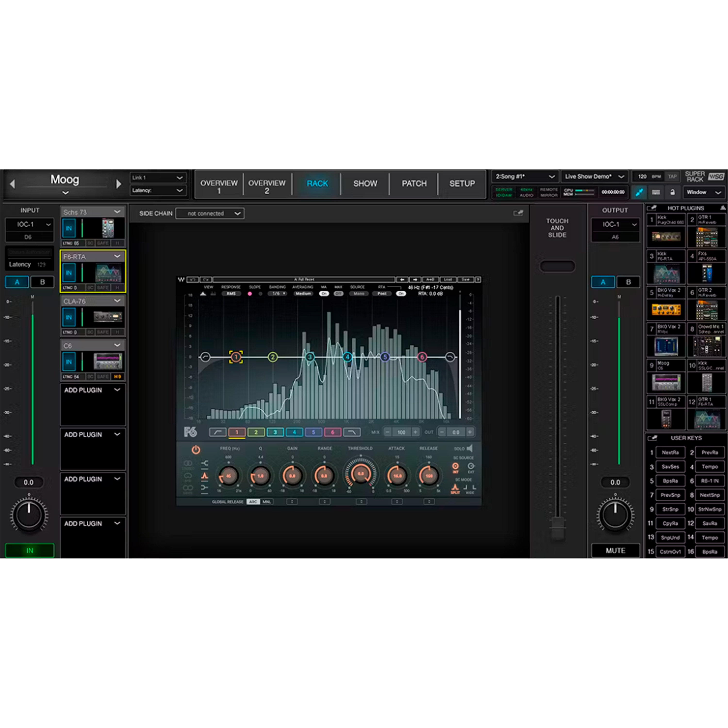Toggle the MA switch to Off in F6

(x=324, y=293)
